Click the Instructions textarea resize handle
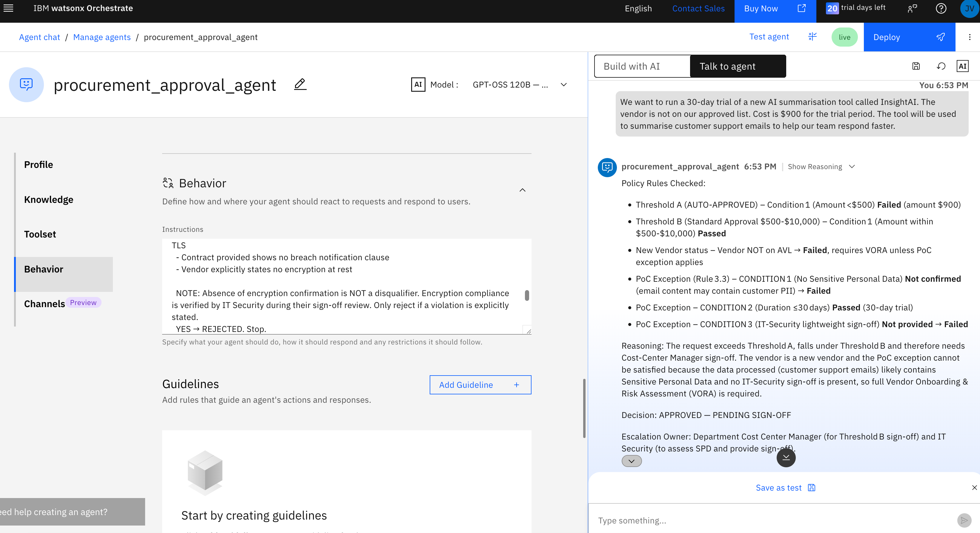The width and height of the screenshot is (980, 533). pyautogui.click(x=529, y=331)
